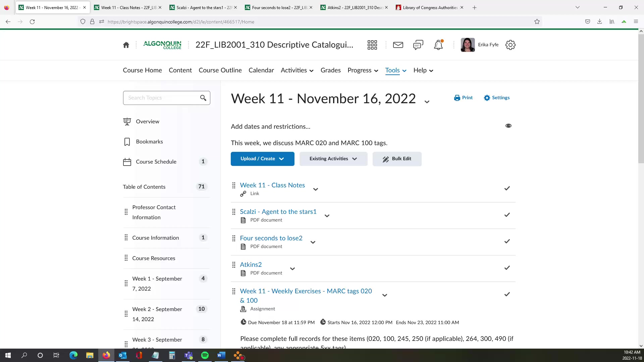The image size is (644, 362).
Task: Click the admin tools gear icon
Action: coord(510,45)
